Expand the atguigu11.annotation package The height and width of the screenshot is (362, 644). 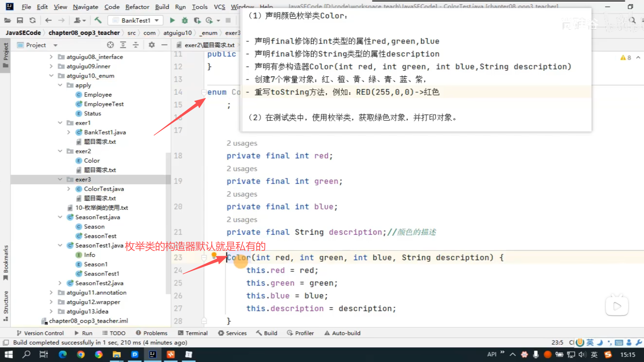pyautogui.click(x=51, y=293)
